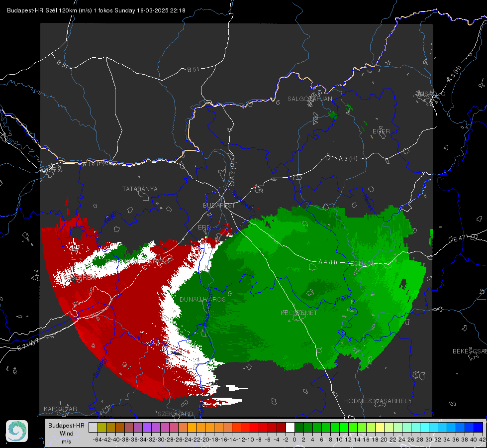Click the DUNAÚJVÁROS city label
487x448 pixels.
pyautogui.click(x=202, y=299)
